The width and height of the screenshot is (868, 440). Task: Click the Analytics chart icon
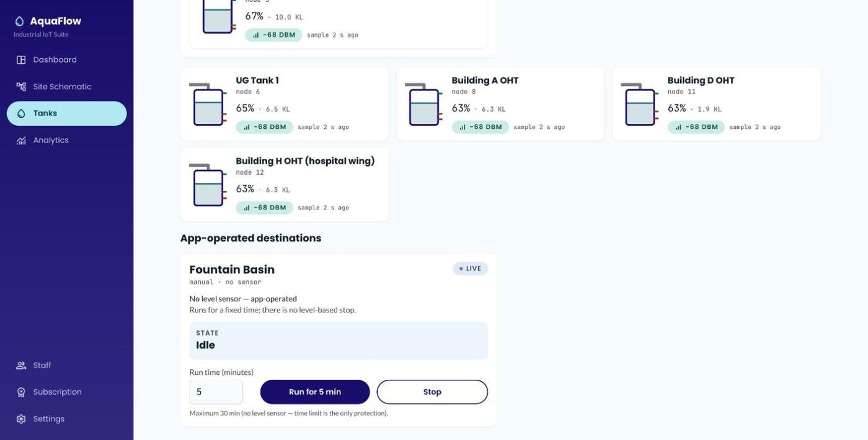21,140
